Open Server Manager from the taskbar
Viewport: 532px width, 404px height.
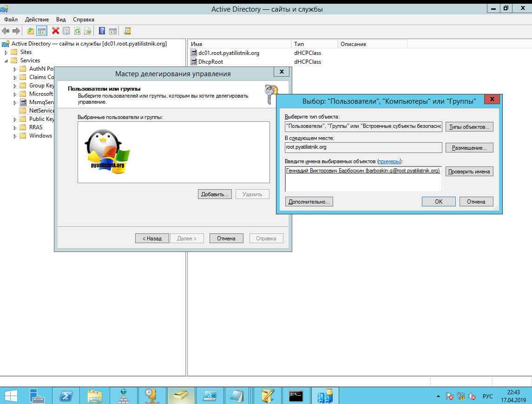[x=36, y=396]
